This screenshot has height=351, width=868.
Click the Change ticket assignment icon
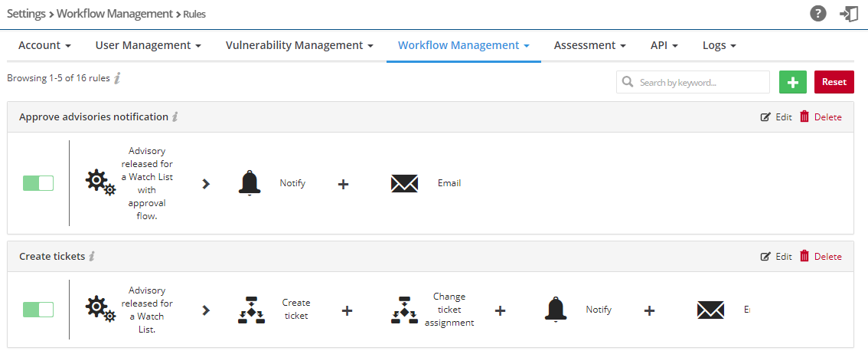pyautogui.click(x=404, y=310)
